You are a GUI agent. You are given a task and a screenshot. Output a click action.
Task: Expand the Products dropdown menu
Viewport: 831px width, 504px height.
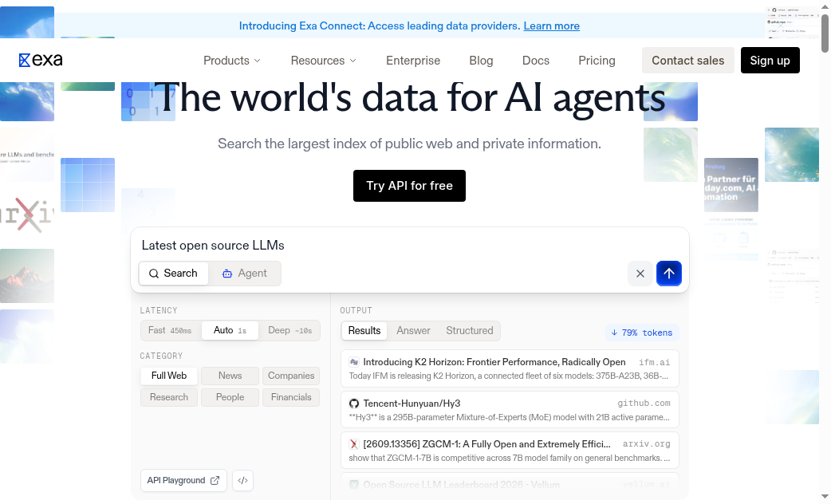click(232, 61)
